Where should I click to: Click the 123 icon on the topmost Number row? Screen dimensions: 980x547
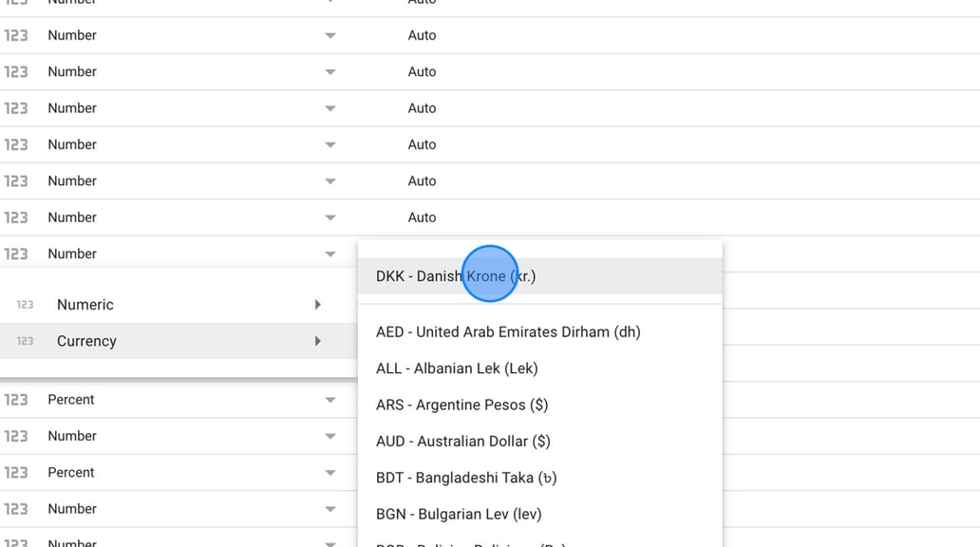click(x=15, y=35)
